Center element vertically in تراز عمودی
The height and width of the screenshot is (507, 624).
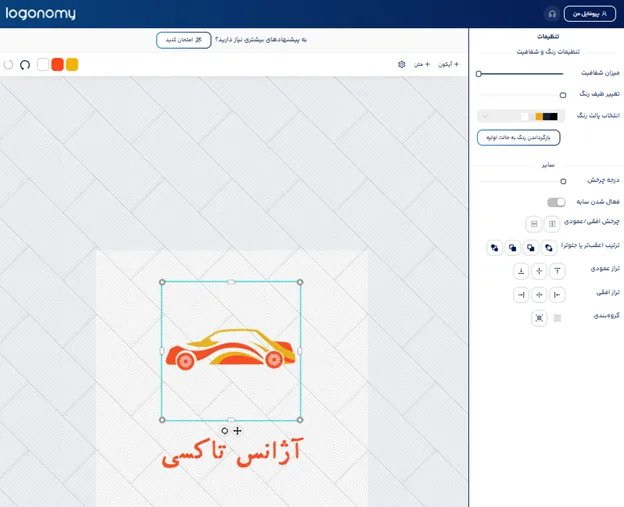pyautogui.click(x=539, y=271)
